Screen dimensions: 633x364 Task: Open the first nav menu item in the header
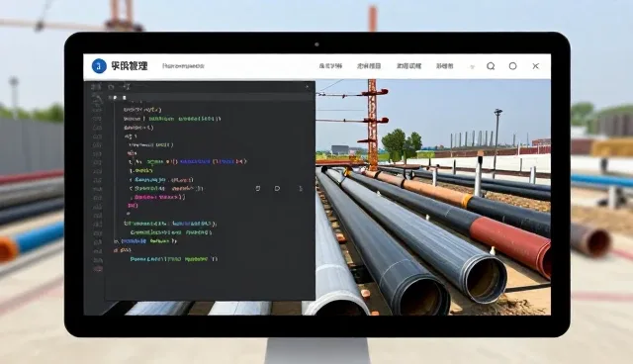[x=330, y=66]
